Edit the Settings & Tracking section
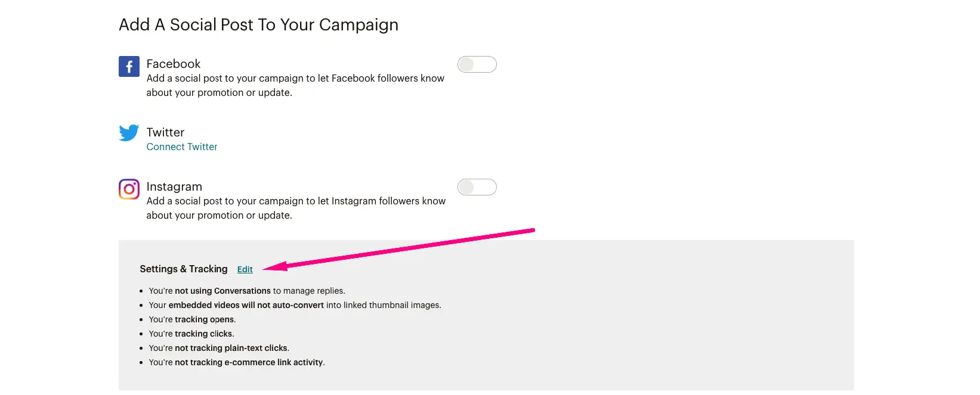This screenshot has height=395, width=980. point(245,269)
